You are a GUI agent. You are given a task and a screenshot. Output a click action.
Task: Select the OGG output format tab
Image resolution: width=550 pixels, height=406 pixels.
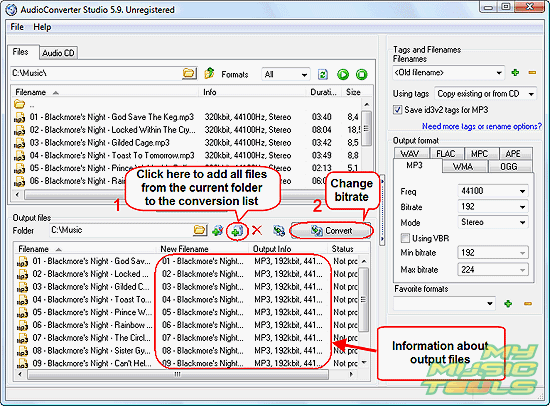pos(509,166)
